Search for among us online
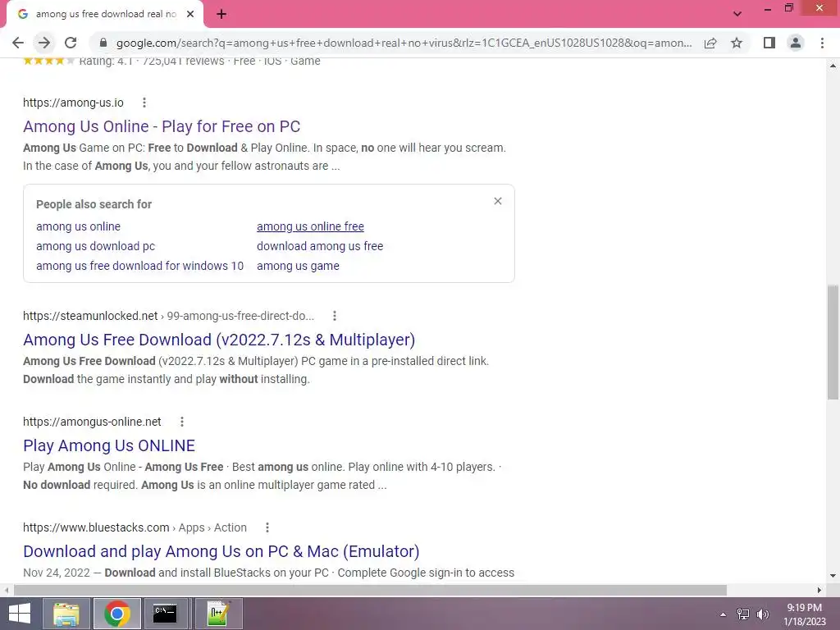The image size is (840, 630). tap(78, 226)
